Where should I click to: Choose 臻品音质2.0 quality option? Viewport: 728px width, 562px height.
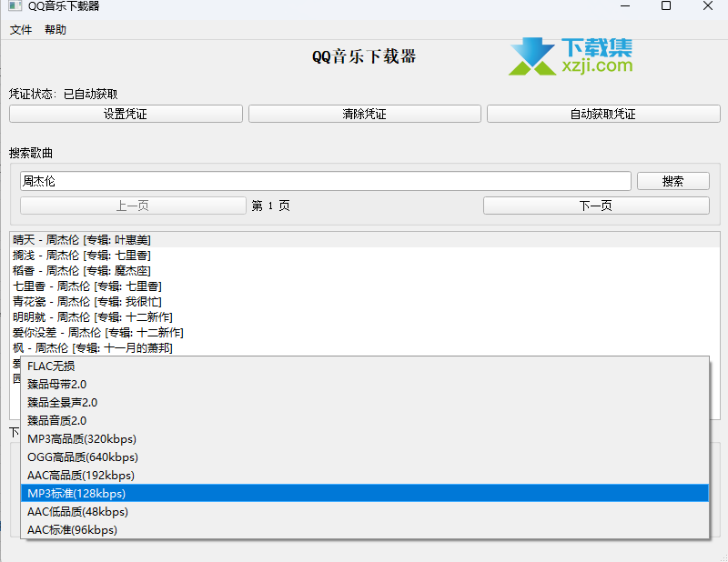coord(365,420)
